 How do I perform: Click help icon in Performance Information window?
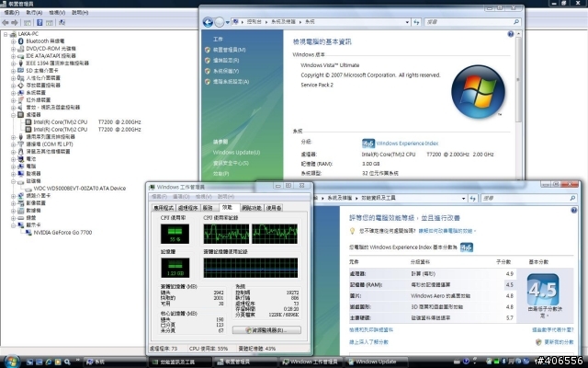coord(573,211)
